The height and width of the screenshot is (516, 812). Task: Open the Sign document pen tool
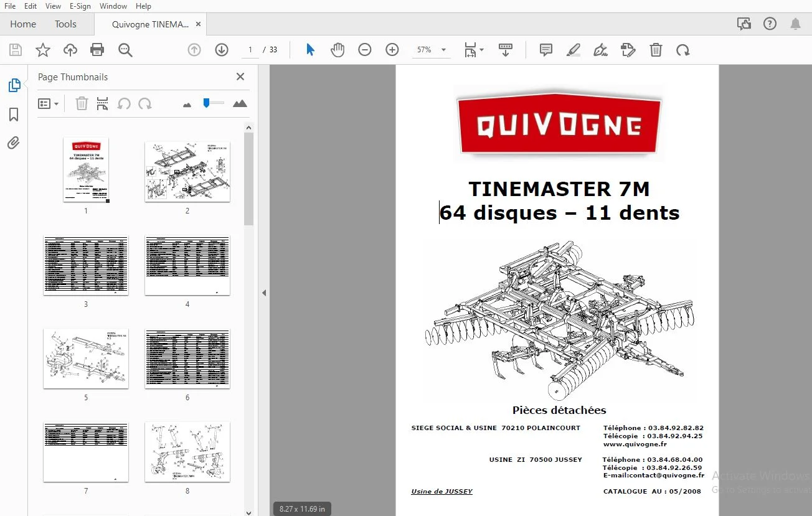[601, 50]
